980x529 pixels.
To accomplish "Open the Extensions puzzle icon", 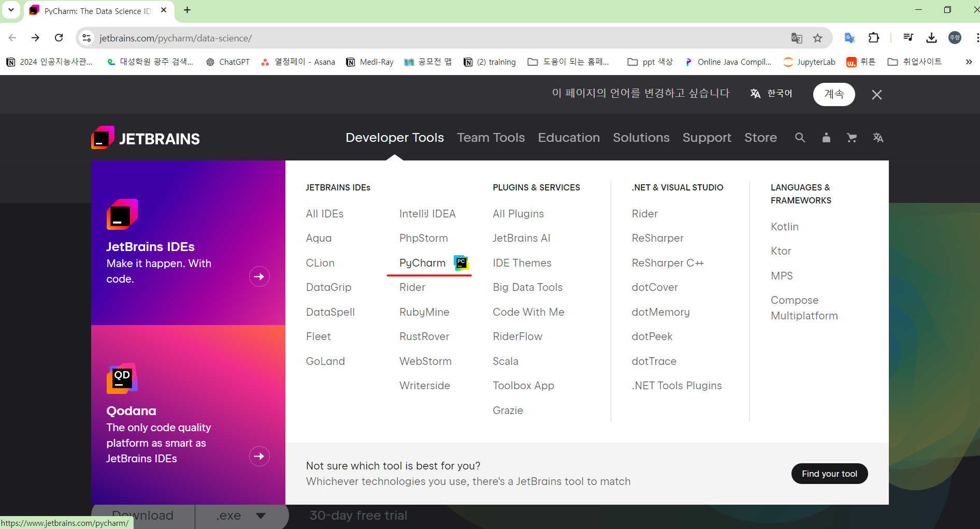I will pos(874,38).
